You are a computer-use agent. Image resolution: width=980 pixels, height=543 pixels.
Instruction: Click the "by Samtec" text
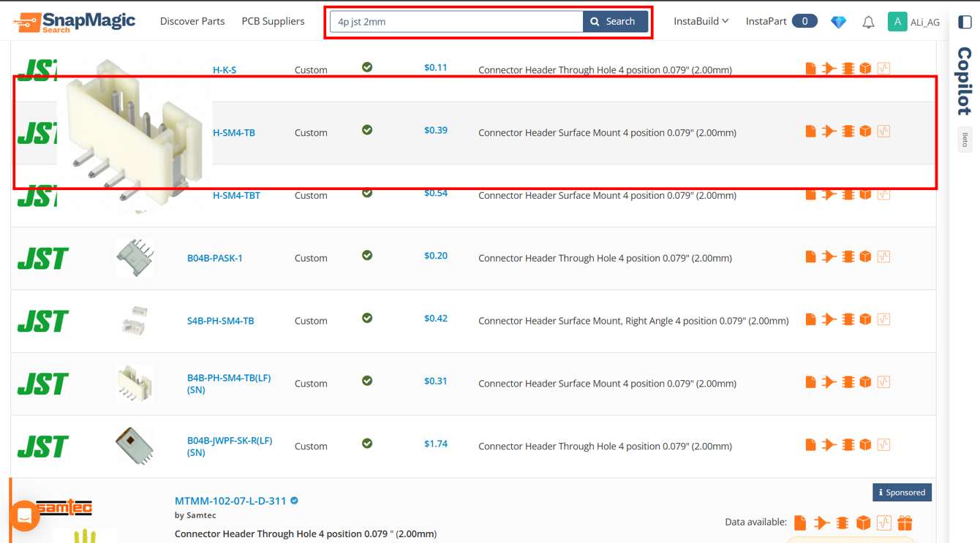(195, 515)
